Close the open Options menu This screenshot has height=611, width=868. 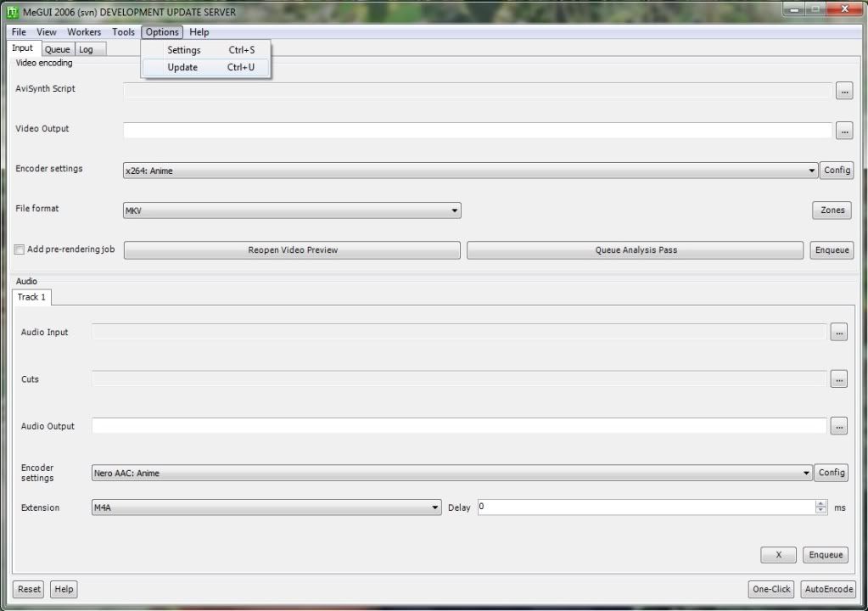pyautogui.click(x=162, y=32)
